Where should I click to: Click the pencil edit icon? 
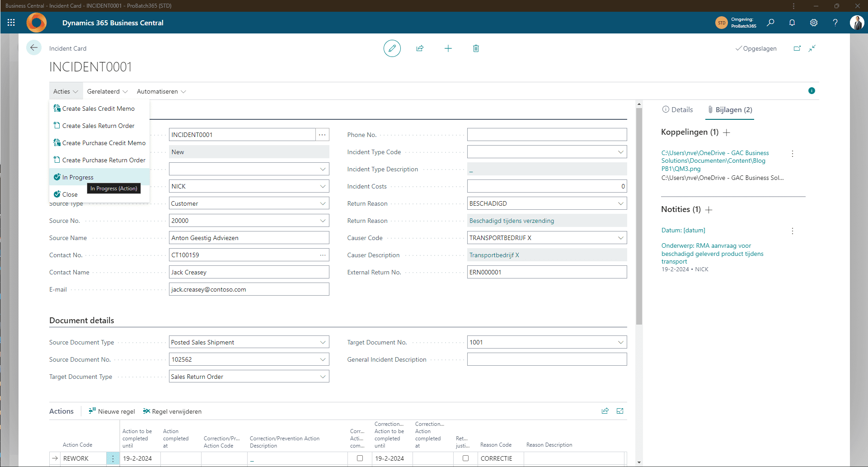tap(392, 48)
